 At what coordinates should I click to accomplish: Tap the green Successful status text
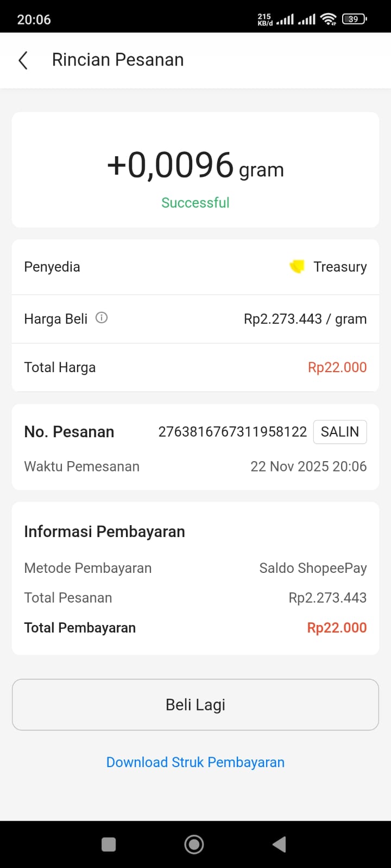pyautogui.click(x=195, y=203)
